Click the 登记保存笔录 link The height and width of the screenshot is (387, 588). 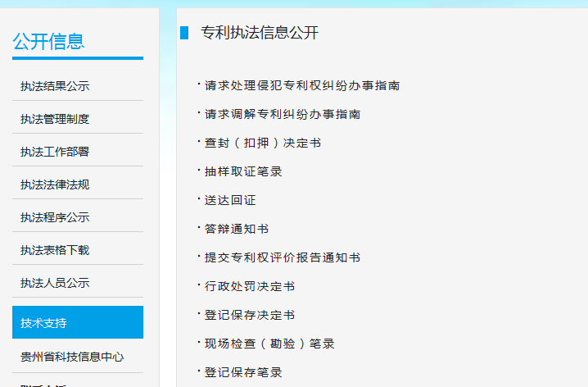(243, 372)
